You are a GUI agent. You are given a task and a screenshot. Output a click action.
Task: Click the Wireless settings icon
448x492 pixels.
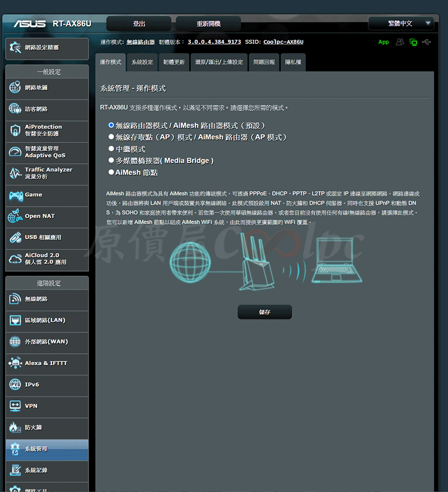coord(15,299)
